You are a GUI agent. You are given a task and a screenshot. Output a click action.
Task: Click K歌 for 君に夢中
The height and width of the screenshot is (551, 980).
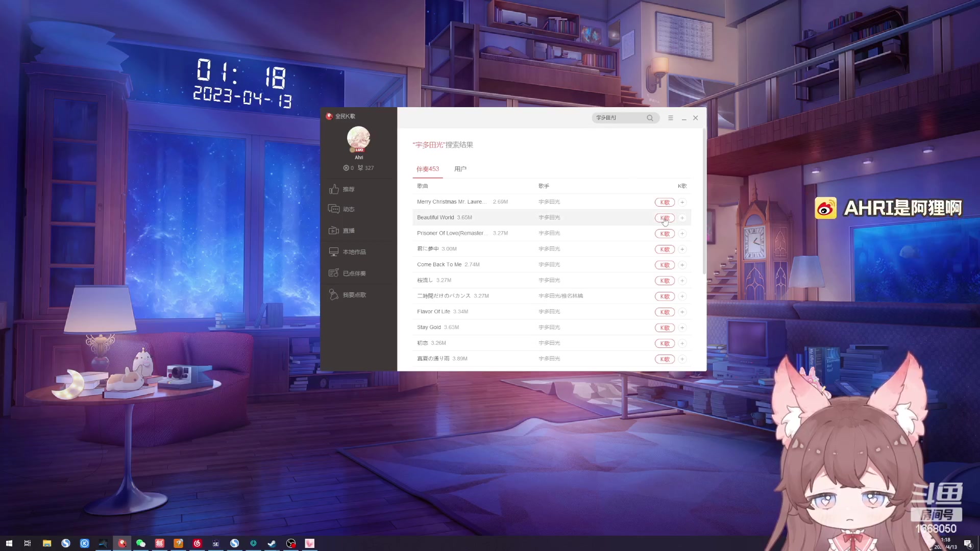pos(665,249)
